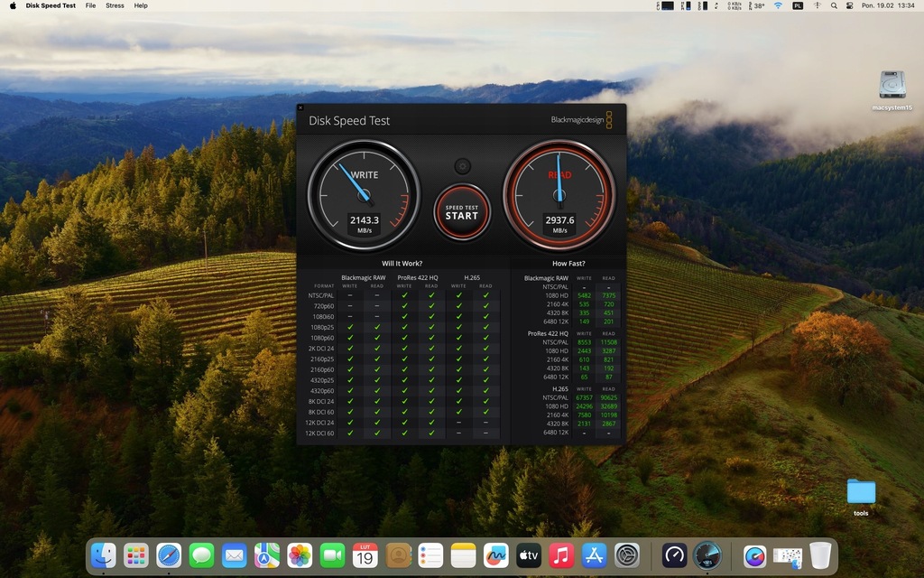Screen dimensions: 924x578
Task: Open the gear settings button above Start
Action: coord(462,166)
